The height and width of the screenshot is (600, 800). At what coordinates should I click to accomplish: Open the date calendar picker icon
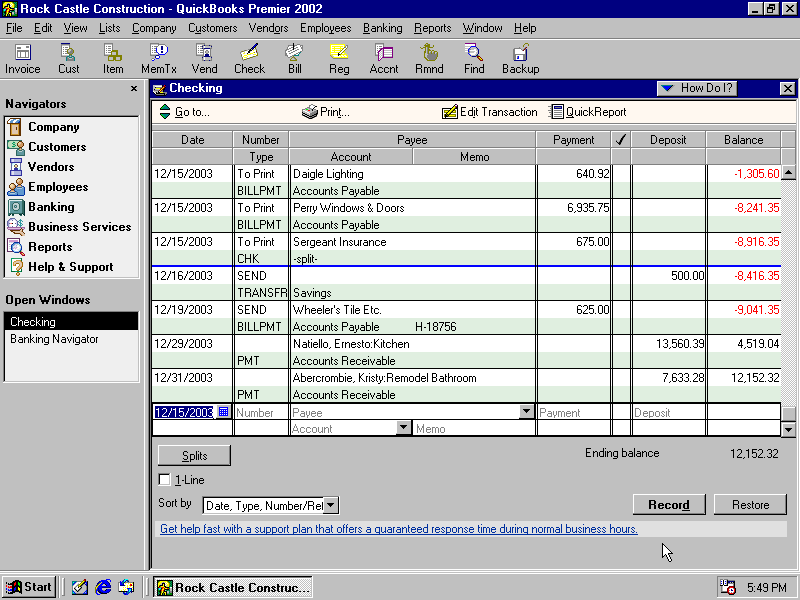[223, 411]
